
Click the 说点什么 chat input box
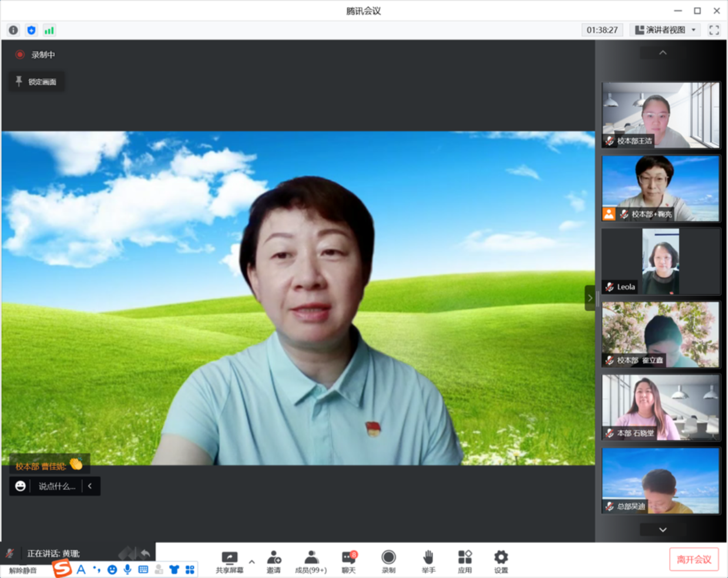tap(56, 486)
